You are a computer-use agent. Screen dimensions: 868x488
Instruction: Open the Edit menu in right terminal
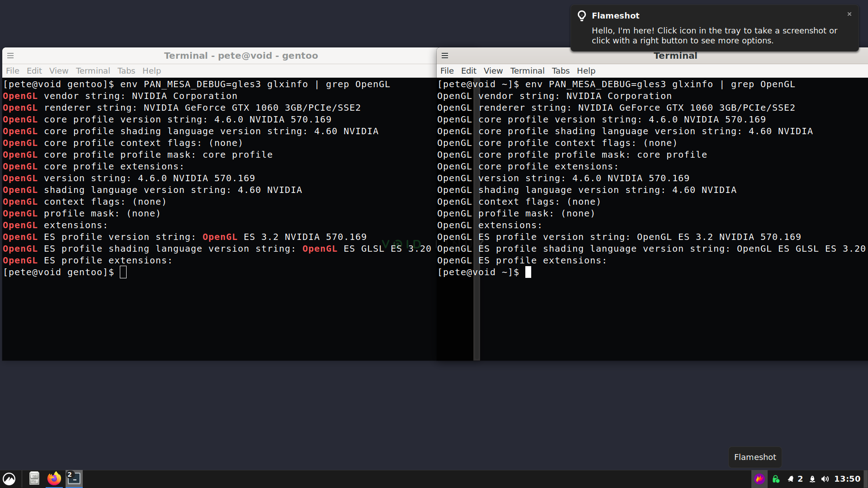coord(468,71)
